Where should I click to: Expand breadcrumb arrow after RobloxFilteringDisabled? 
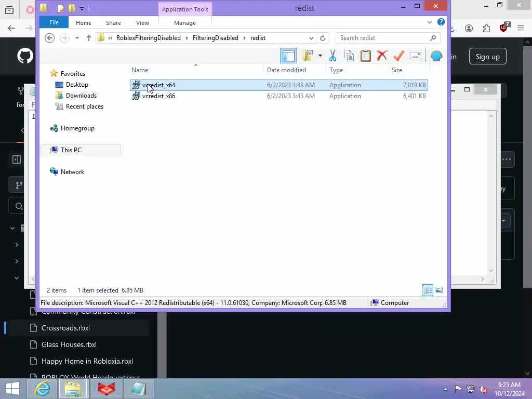point(187,38)
